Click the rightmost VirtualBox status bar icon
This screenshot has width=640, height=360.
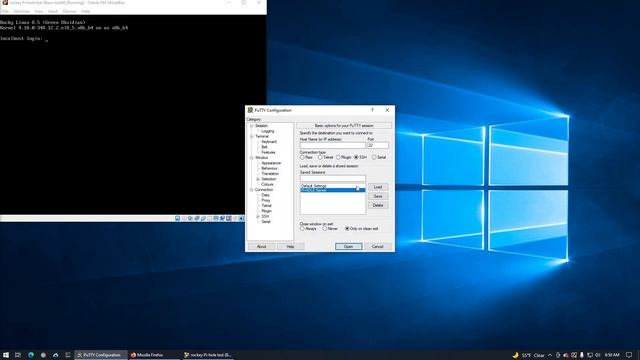[241, 219]
